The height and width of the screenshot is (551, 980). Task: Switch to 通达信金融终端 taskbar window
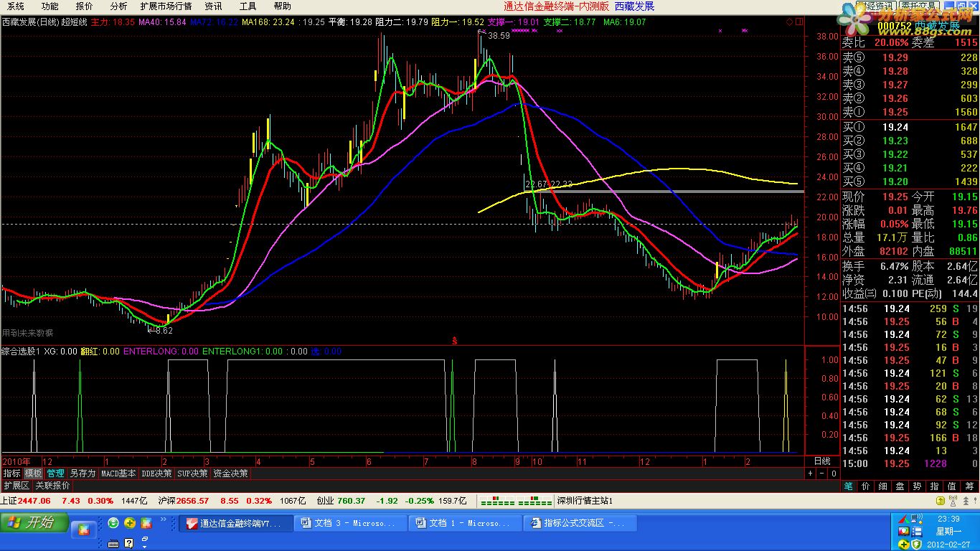click(236, 523)
